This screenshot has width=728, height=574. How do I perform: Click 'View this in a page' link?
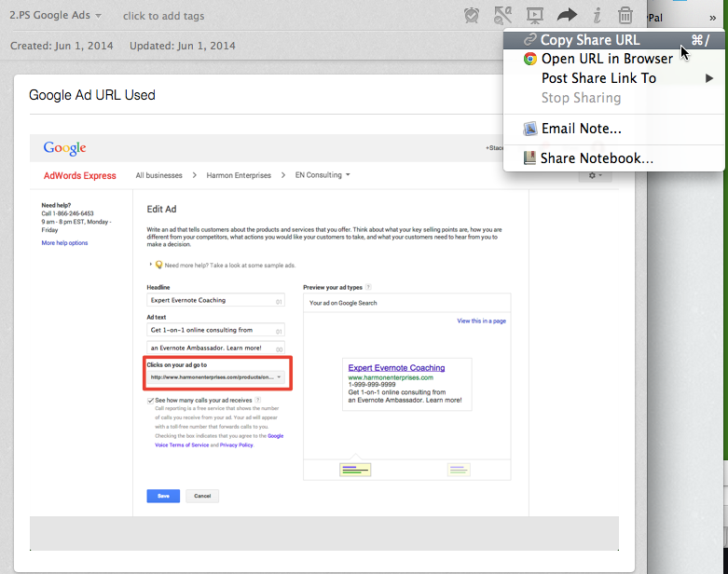[482, 321]
